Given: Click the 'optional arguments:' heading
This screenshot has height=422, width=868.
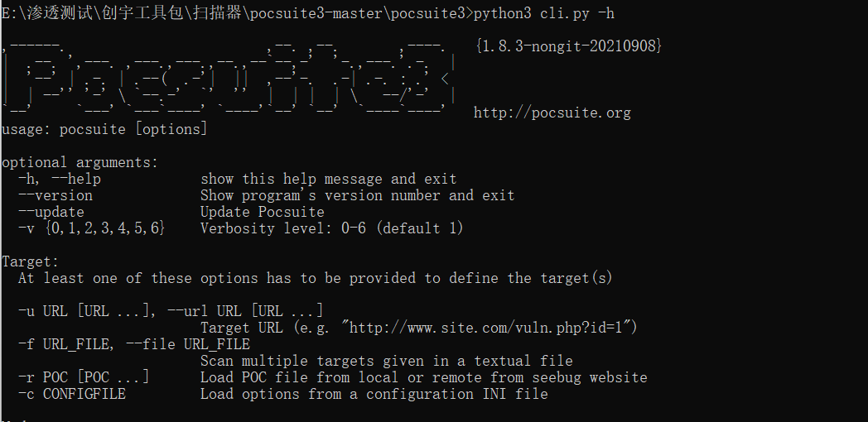Looking at the screenshot, I should click(80, 163).
